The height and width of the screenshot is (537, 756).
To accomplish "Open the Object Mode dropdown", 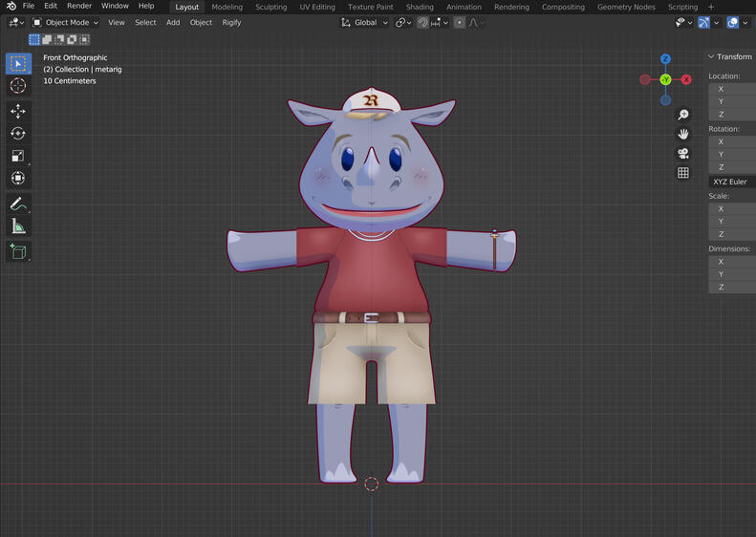I will point(65,23).
